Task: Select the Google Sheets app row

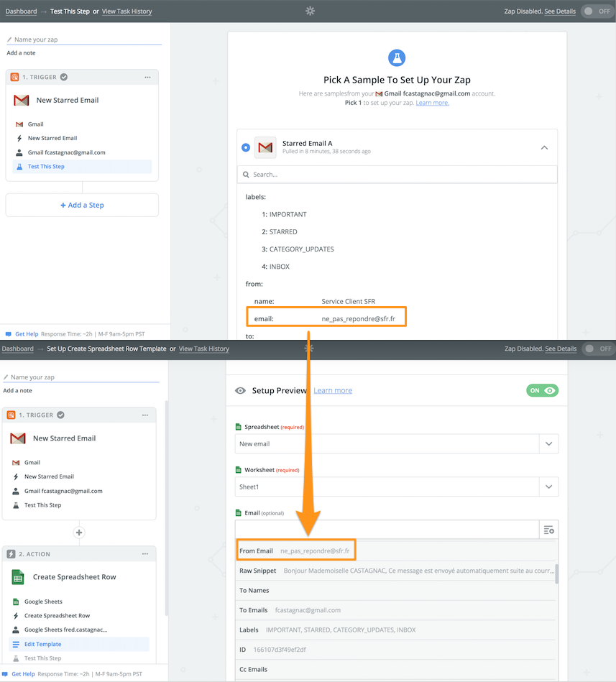Action: click(x=79, y=602)
